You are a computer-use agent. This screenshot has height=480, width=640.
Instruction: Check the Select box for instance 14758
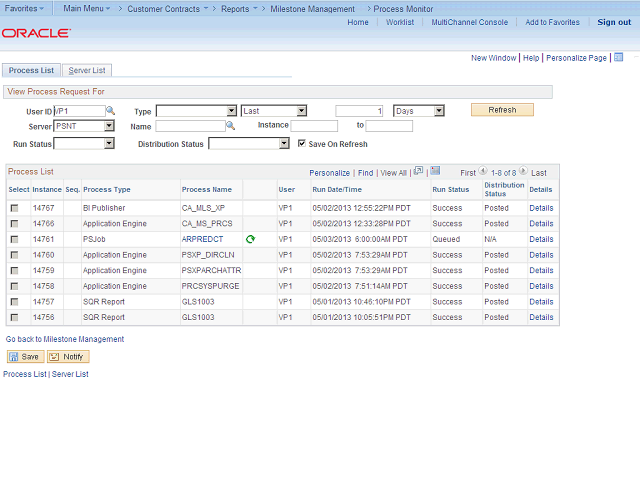tap(14, 286)
